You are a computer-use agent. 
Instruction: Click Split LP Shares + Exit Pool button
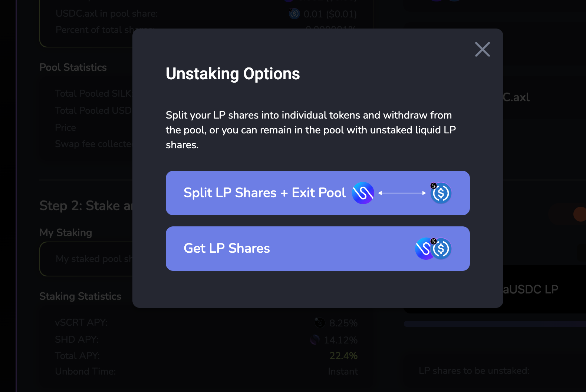tap(264, 193)
